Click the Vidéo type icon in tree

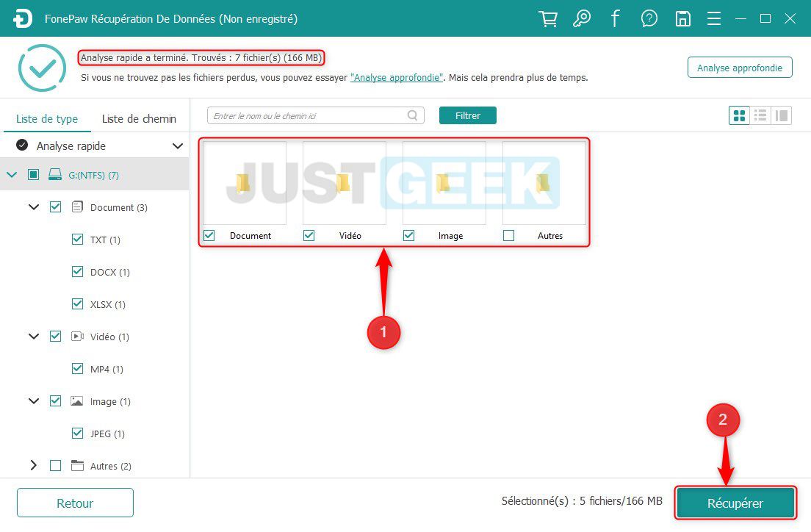pyautogui.click(x=77, y=337)
